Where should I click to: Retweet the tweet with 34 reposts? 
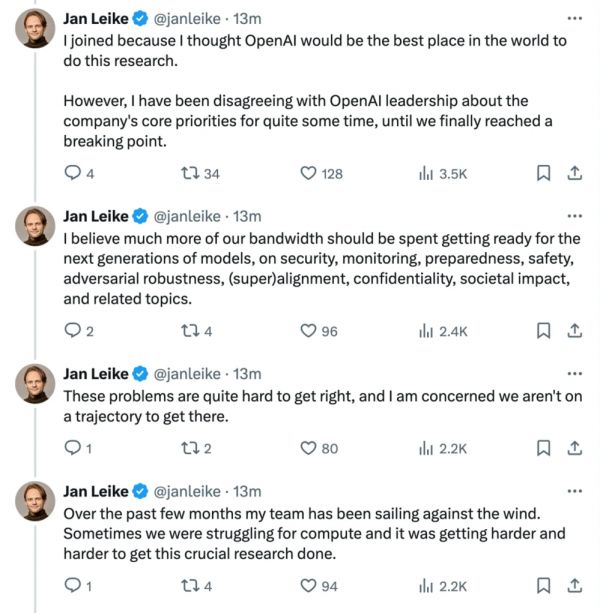(x=188, y=173)
